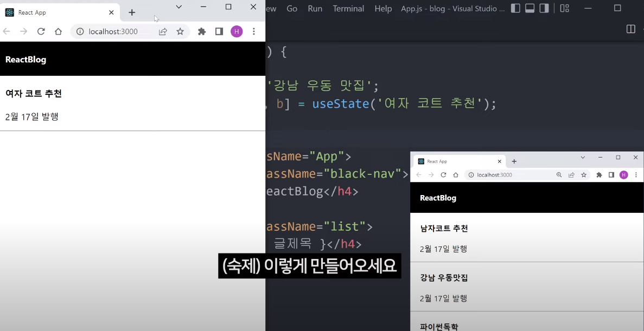Click post title 파이썬독학 in small window
The image size is (644, 331).
(439, 327)
